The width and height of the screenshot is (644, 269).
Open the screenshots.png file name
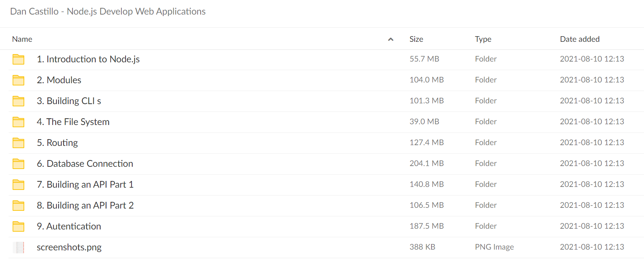(69, 247)
